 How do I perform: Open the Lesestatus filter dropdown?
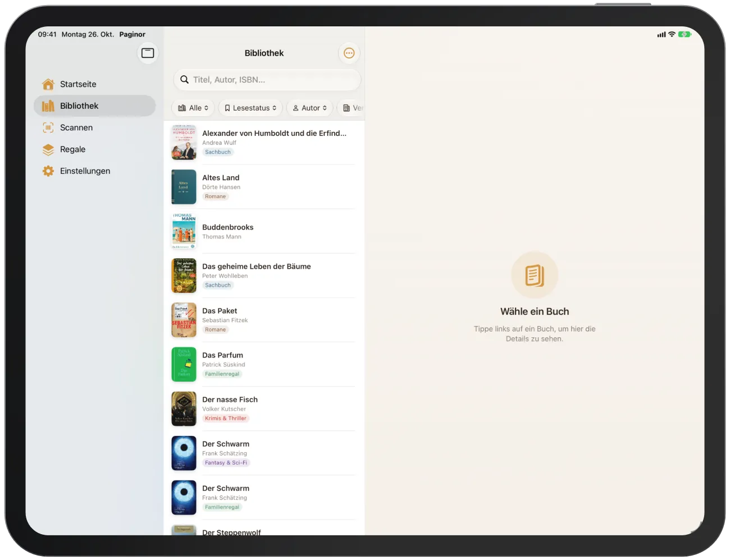(x=250, y=108)
